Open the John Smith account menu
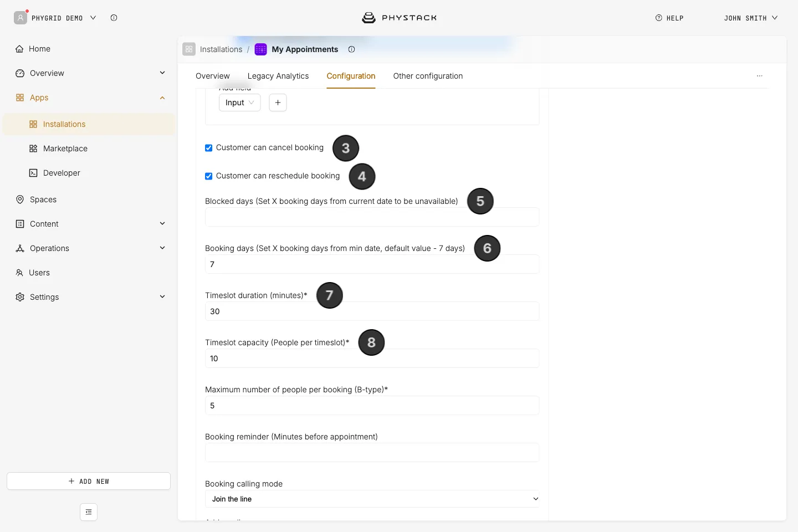Image resolution: width=798 pixels, height=532 pixels. (750, 18)
